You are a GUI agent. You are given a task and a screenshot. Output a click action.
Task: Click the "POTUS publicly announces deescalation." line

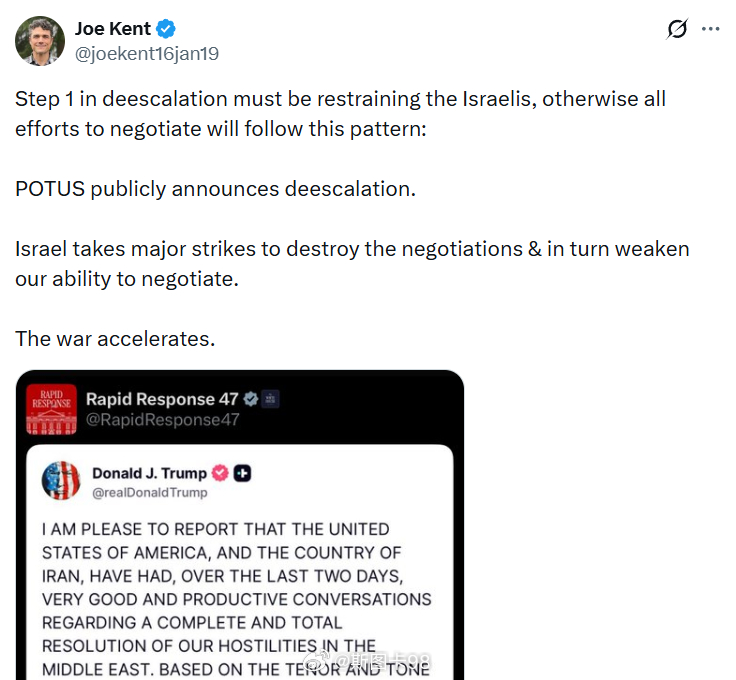pyautogui.click(x=215, y=189)
